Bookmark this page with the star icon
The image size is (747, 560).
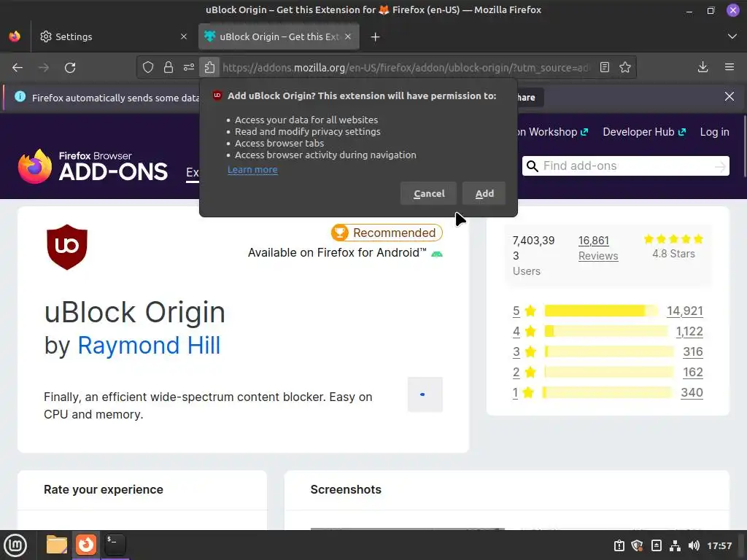(625, 68)
